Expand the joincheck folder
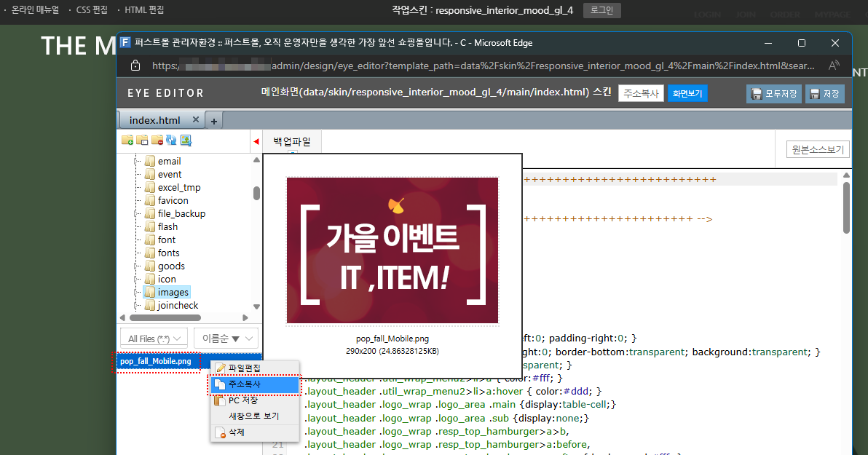 point(137,305)
